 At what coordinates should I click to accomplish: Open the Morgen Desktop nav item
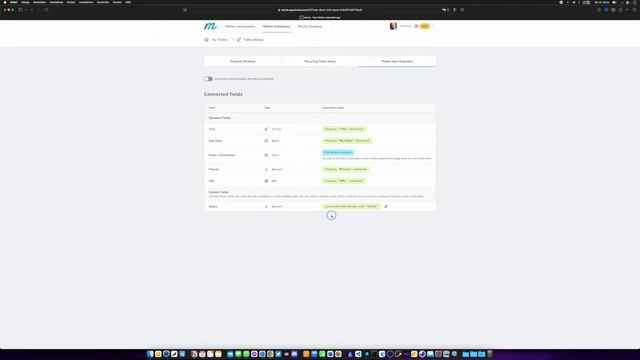pos(310,27)
